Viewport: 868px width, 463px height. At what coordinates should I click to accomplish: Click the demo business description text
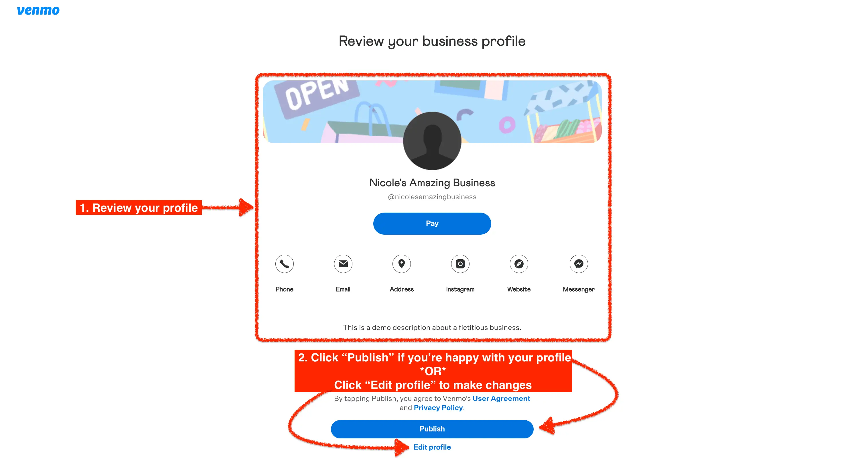432,327
